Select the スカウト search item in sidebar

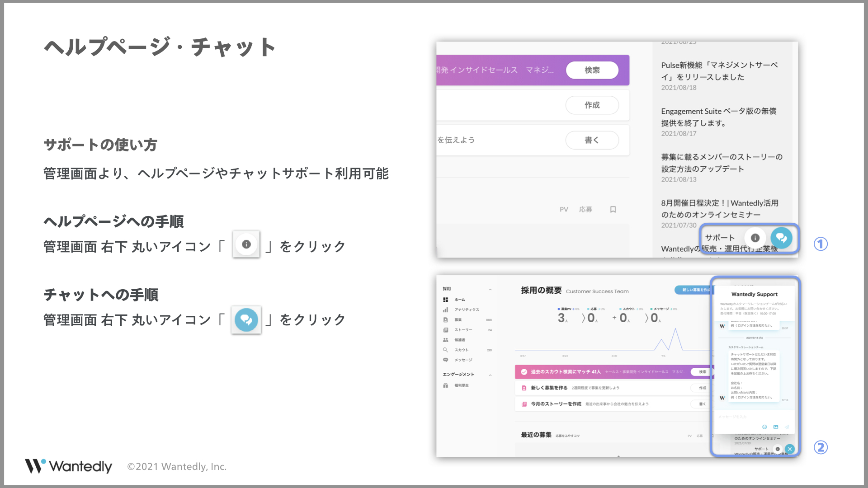(x=461, y=350)
